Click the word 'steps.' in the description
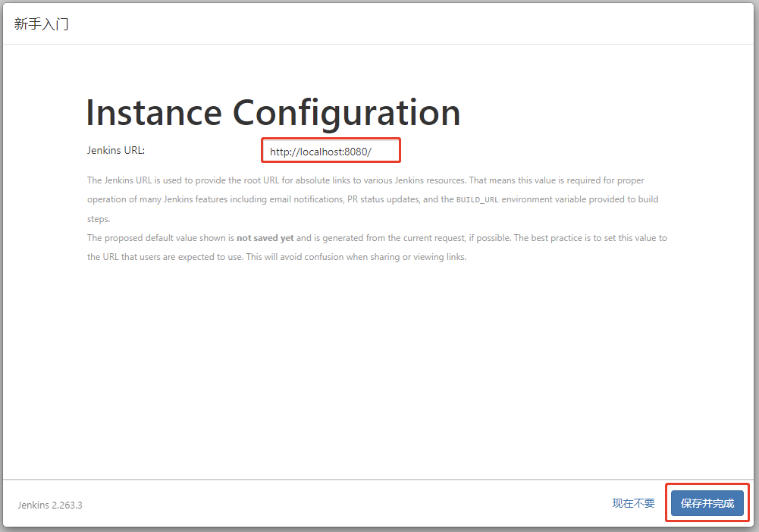759x532 pixels. pos(99,219)
